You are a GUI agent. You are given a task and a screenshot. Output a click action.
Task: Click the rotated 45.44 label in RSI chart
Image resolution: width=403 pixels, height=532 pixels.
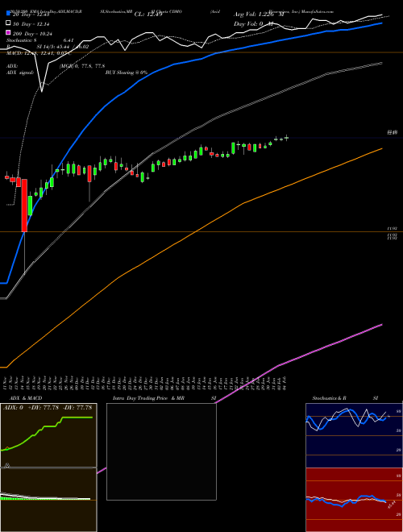pyautogui.click(x=392, y=505)
